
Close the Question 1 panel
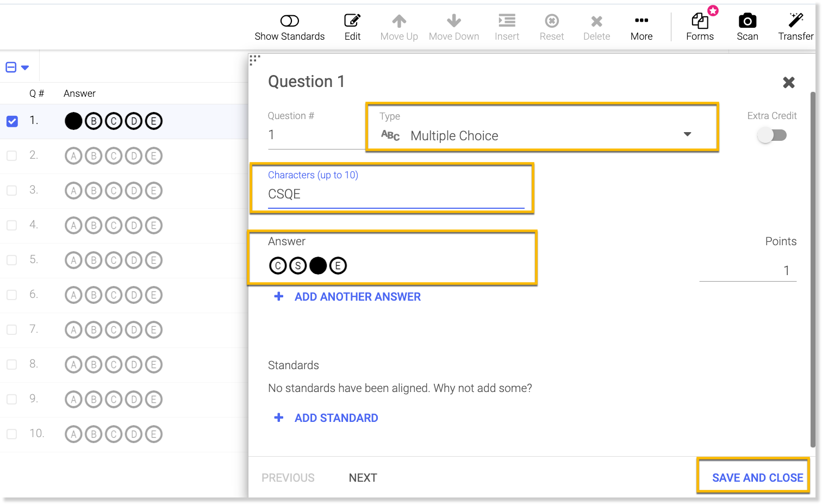tap(788, 83)
